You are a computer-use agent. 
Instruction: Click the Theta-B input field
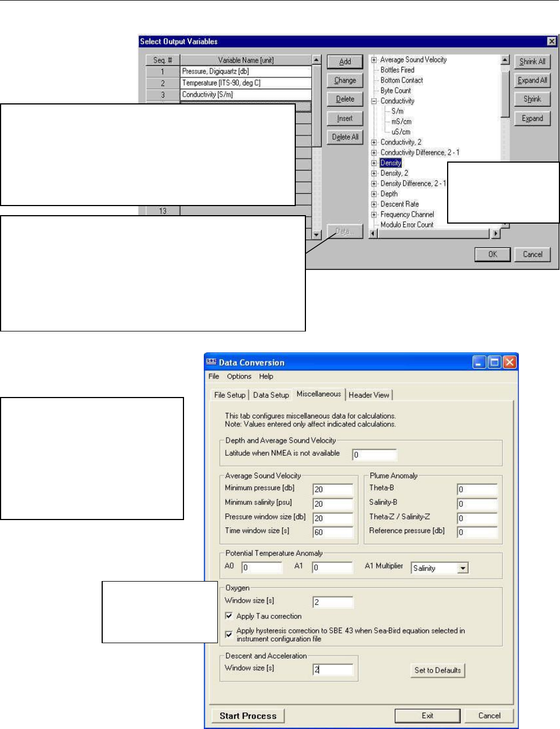pos(478,490)
